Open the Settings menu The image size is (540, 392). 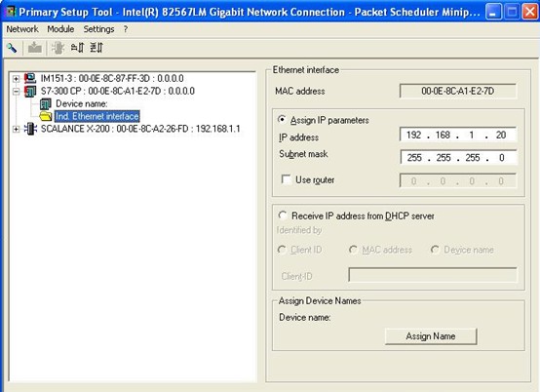(x=98, y=29)
